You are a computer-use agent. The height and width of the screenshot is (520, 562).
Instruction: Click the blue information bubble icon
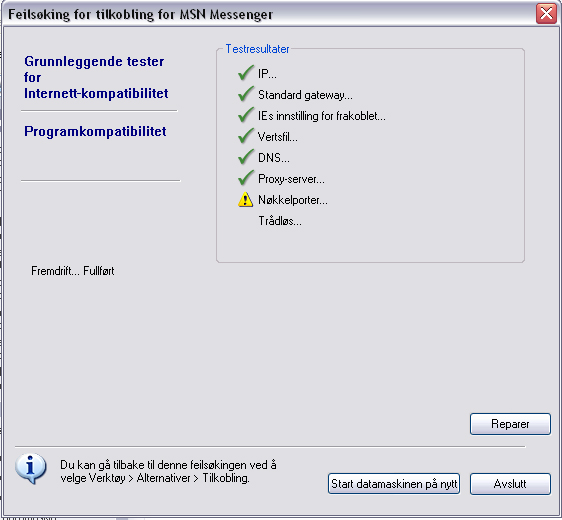(31, 469)
